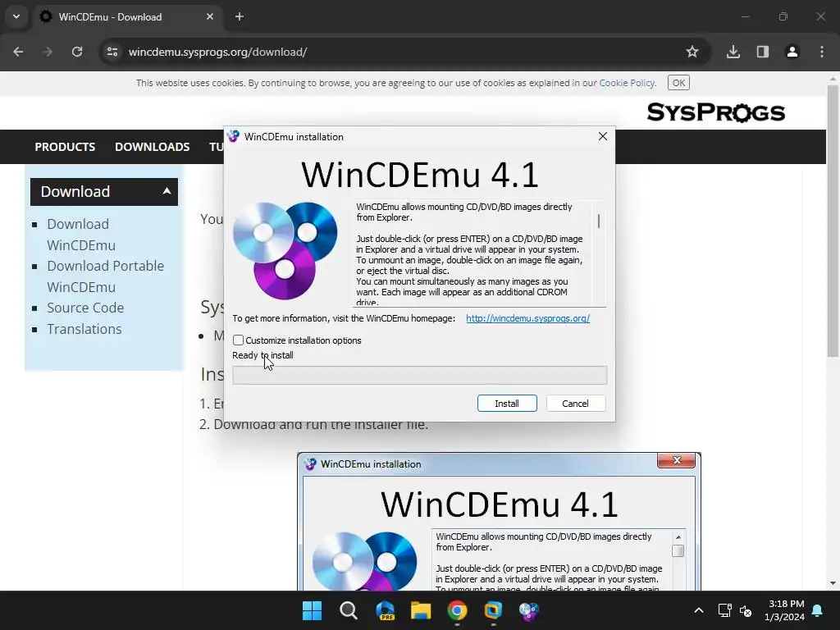Viewport: 840px width, 630px height.
Task: Click the muted volume tray icon
Action: point(746,610)
